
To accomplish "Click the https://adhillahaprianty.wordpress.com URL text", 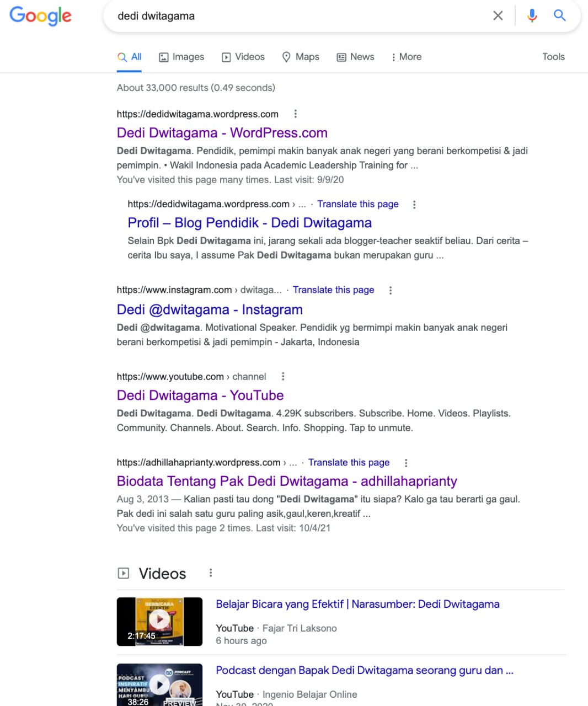I will tap(199, 463).
